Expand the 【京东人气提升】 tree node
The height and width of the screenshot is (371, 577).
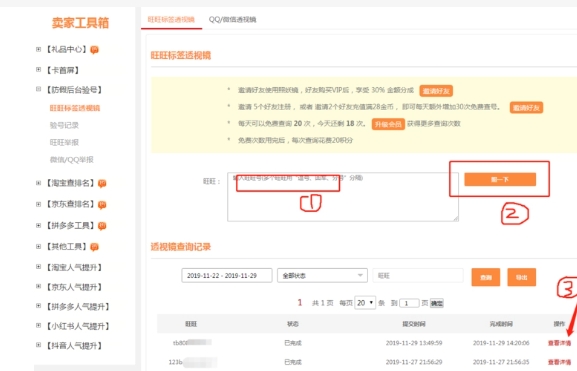coord(38,286)
